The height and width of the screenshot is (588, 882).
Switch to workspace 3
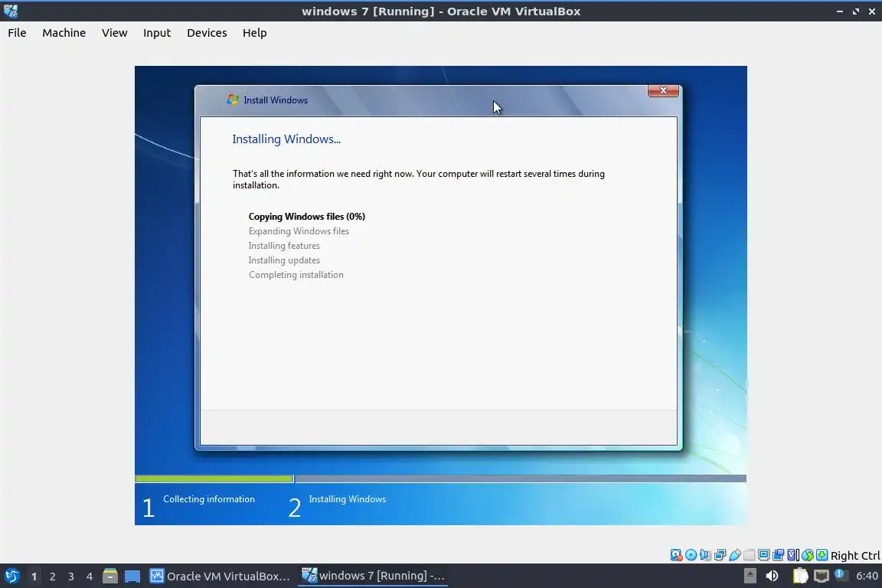[x=71, y=577]
